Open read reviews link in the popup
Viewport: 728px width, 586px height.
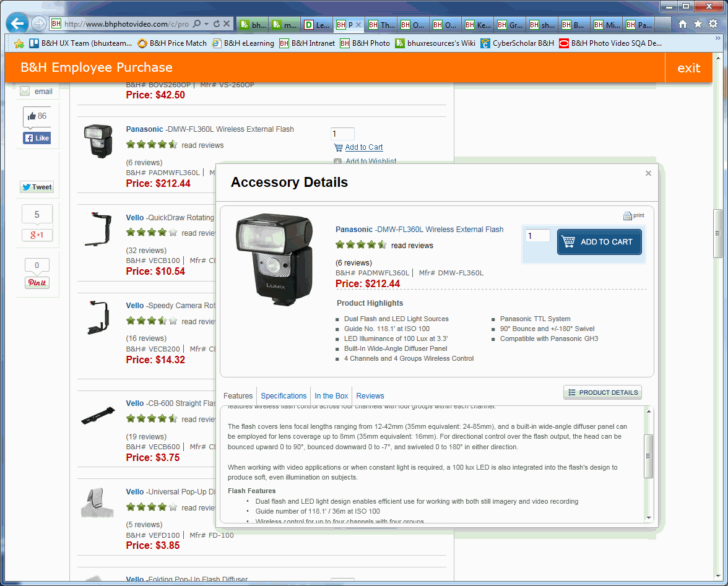coord(412,246)
